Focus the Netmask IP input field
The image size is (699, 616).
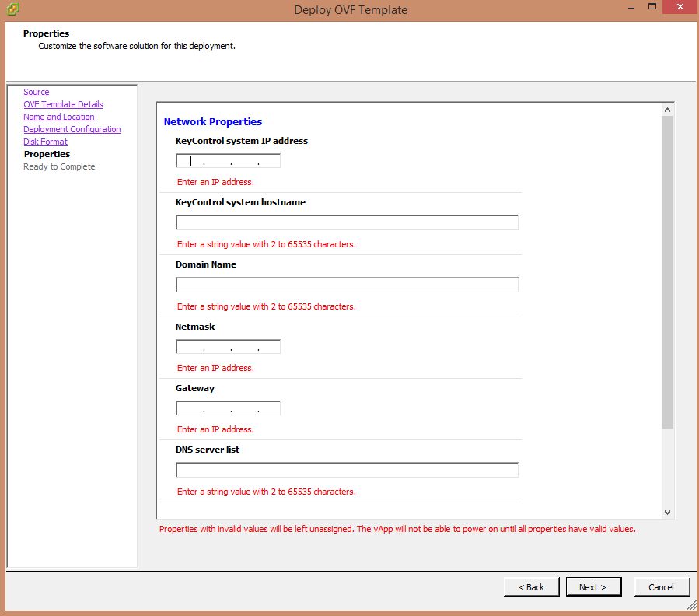pos(229,347)
